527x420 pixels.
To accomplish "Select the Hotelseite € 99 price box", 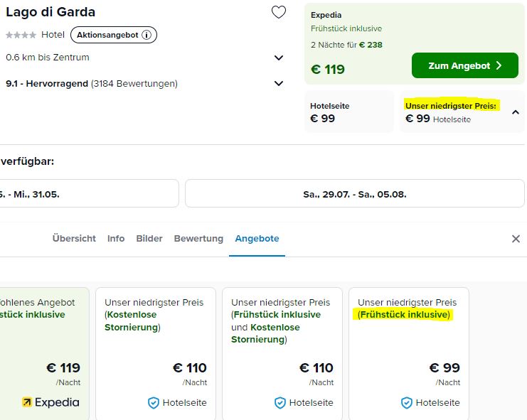I will [349, 112].
